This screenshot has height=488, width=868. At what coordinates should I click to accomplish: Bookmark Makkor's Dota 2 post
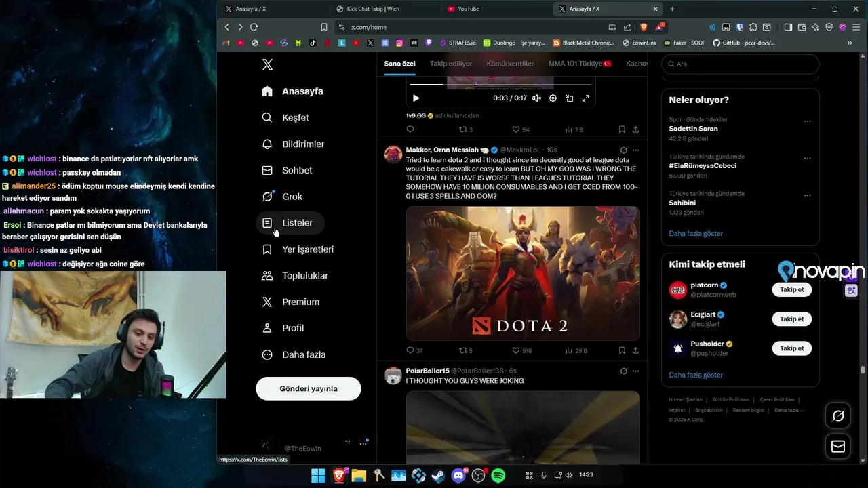point(622,350)
